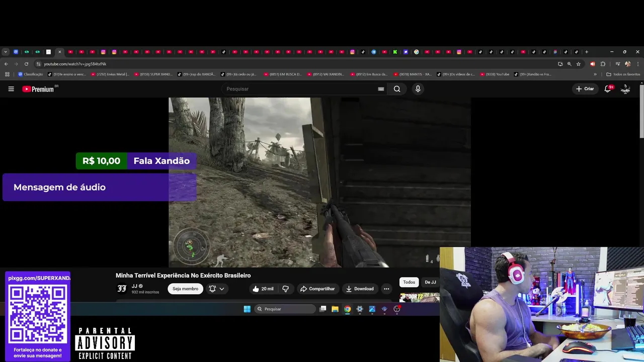The image size is (644, 362).
Task: Click the Download button under the video
Action: [x=360, y=289]
